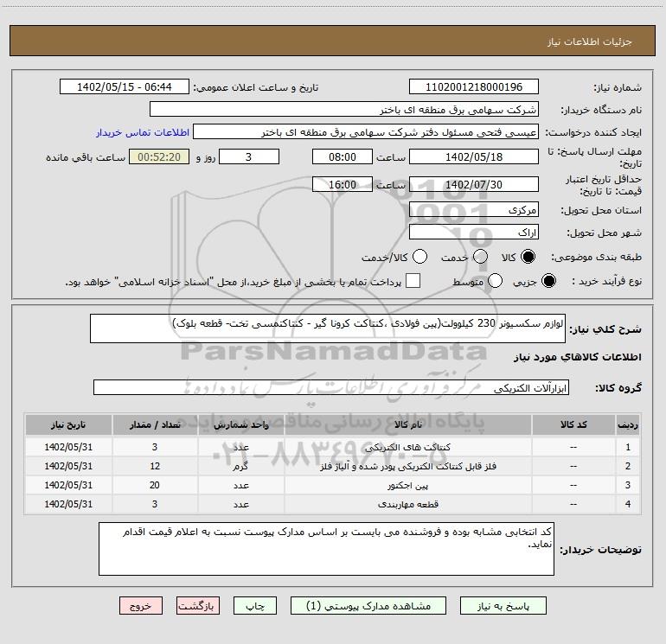Click the remaining time counter 00:52:20
The image size is (666, 644).
pos(159,156)
